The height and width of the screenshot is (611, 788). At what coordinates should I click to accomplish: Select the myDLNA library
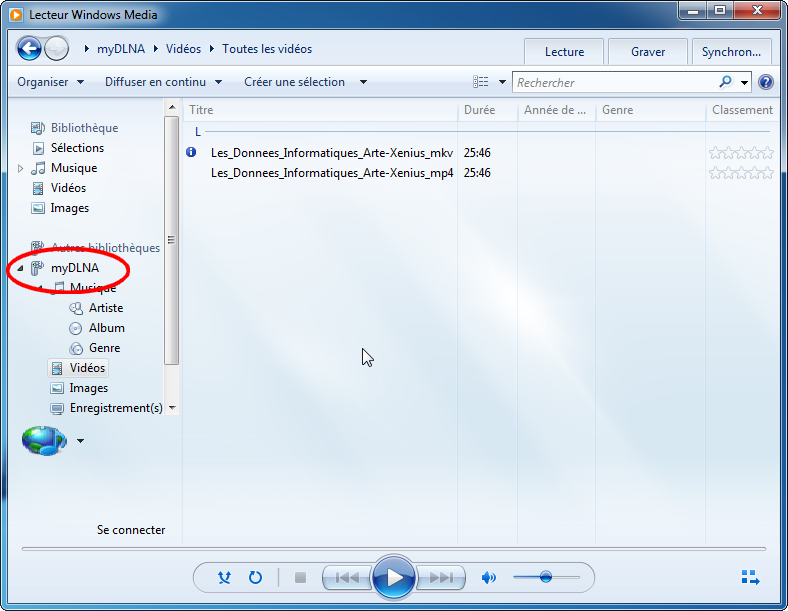[75, 268]
